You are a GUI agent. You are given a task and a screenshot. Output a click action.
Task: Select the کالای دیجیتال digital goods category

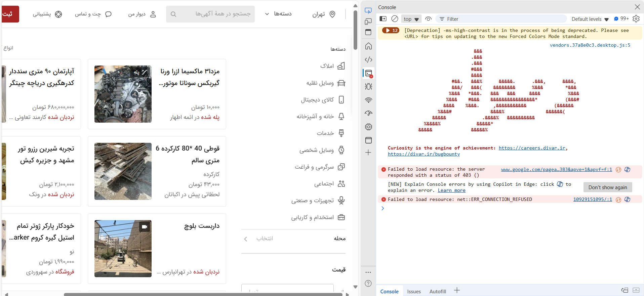pos(323,100)
